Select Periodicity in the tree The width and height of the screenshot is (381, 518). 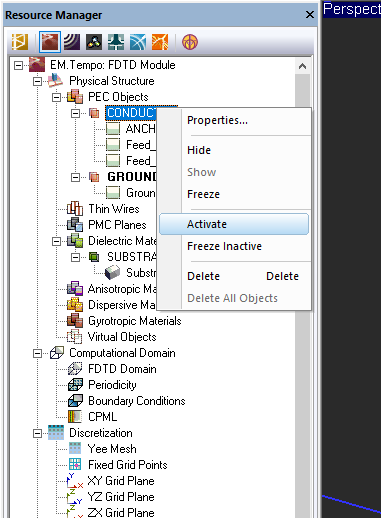click(112, 385)
